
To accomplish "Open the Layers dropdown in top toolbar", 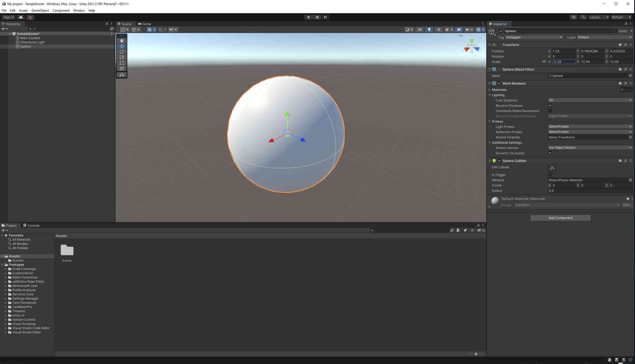I will [599, 17].
